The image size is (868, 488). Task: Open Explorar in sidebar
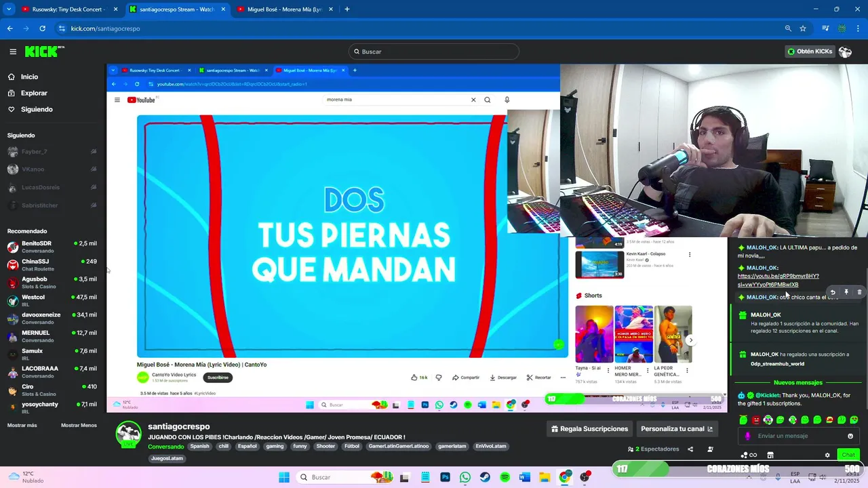coord(34,93)
